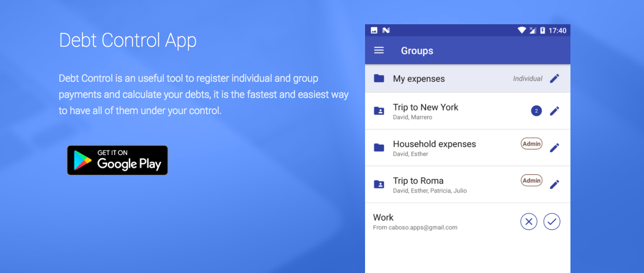Open the My expenses group row
644x273 pixels.
(x=468, y=79)
